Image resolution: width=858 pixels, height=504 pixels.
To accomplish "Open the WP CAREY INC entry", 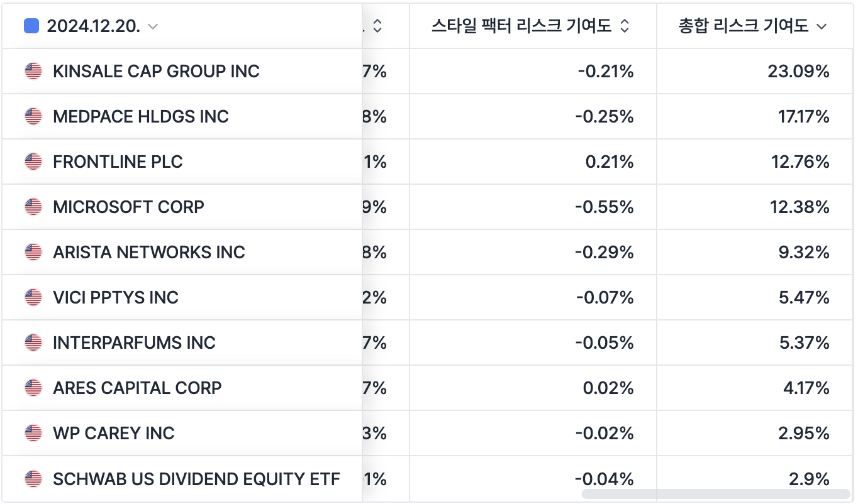I will pyautogui.click(x=113, y=433).
